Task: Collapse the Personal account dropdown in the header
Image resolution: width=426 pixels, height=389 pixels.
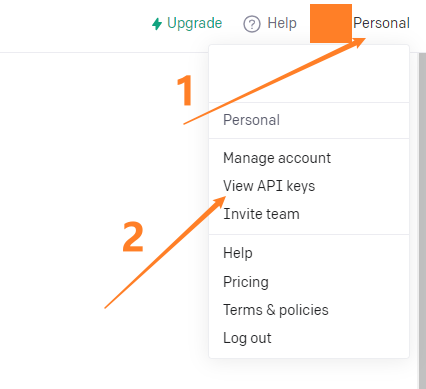Action: pyautogui.click(x=381, y=23)
